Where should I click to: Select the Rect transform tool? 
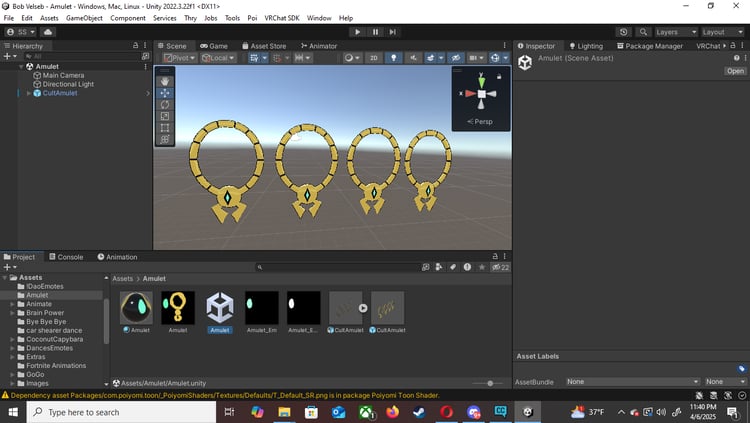pos(165,127)
